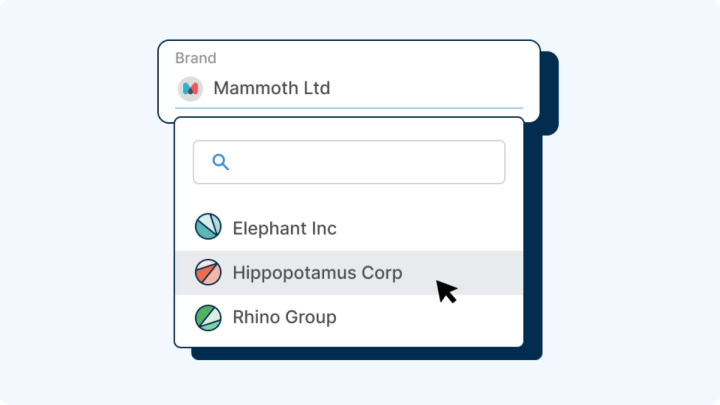Click blank area right of Mammoth Ltd
This screenshot has height=405, width=720.
[430, 88]
